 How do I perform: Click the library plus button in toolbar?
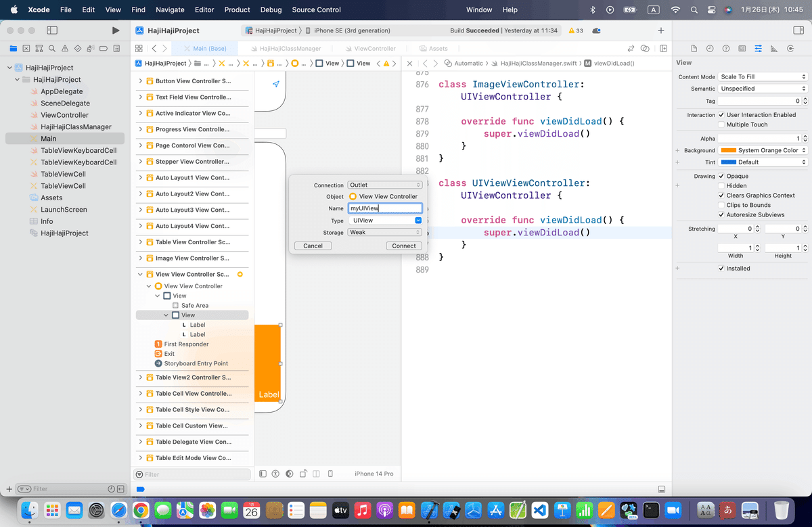click(x=661, y=30)
